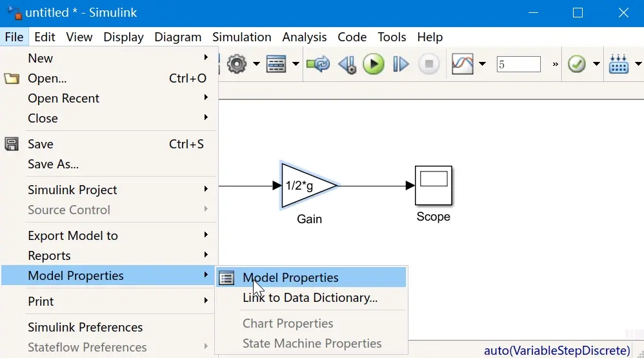This screenshot has width=644, height=358.
Task: Expand the Print submenu
Action: (109, 301)
